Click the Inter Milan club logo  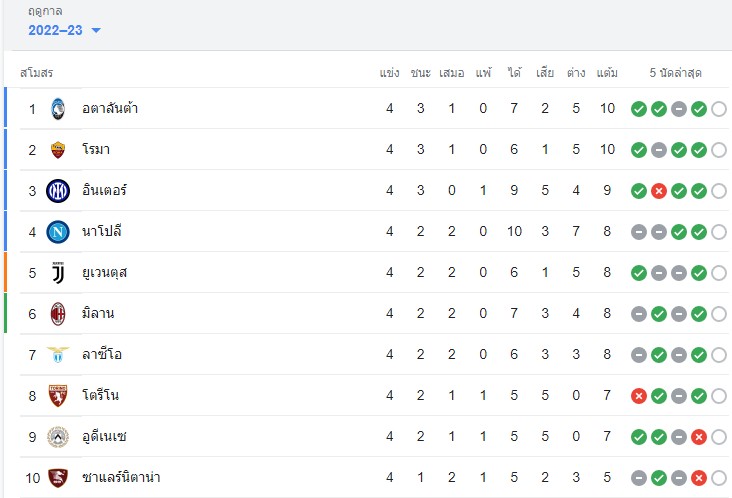click(x=58, y=191)
